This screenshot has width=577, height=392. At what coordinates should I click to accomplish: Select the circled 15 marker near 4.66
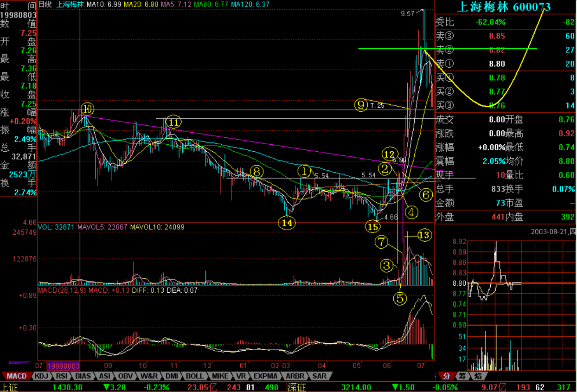[372, 226]
